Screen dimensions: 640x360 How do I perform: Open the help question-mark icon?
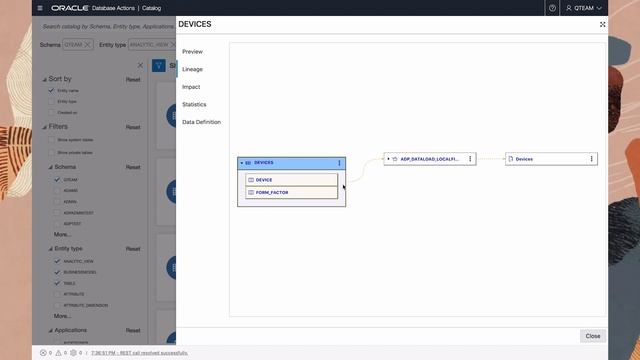552,8
